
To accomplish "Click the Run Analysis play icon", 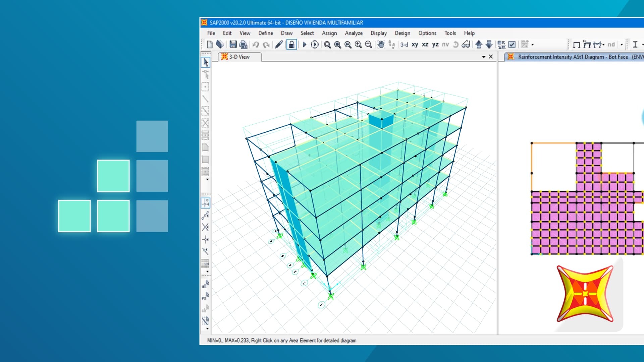I will [x=305, y=44].
